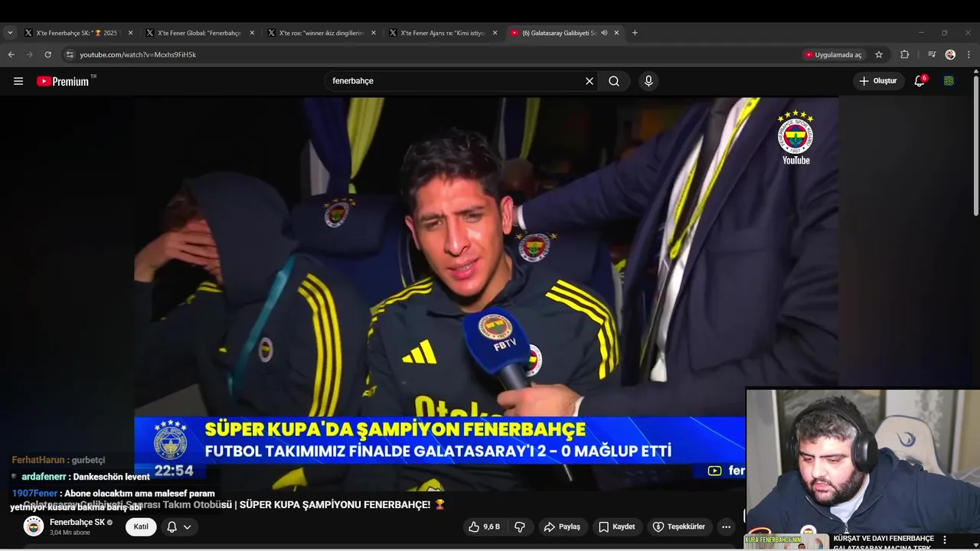Start voice search with microphone icon
This screenshot has height=551, width=980.
coord(648,81)
